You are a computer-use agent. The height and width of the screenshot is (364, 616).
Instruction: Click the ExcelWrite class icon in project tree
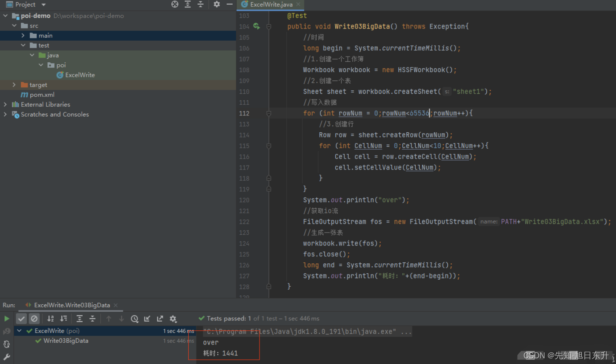[60, 75]
